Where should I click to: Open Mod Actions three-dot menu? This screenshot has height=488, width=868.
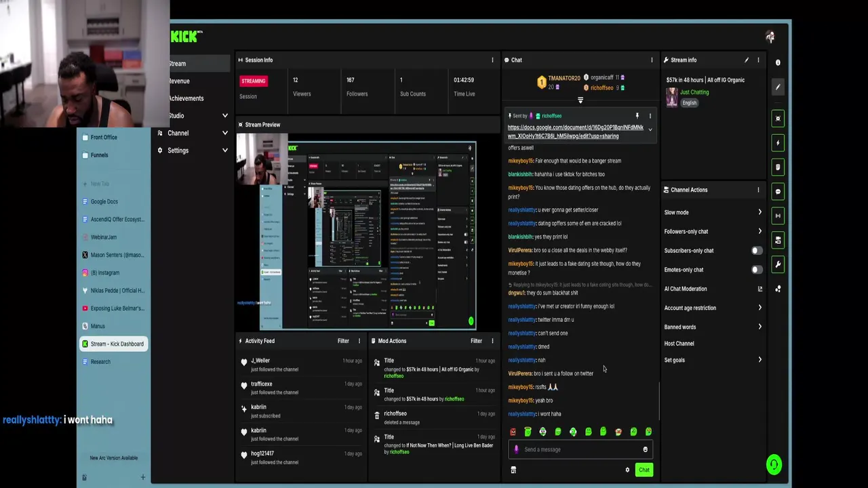click(x=492, y=341)
